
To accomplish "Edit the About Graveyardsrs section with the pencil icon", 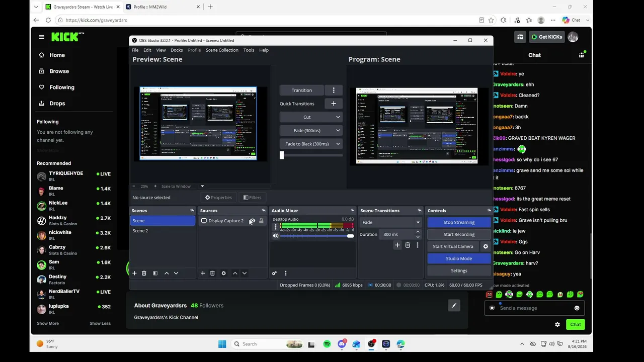I will pyautogui.click(x=454, y=305).
